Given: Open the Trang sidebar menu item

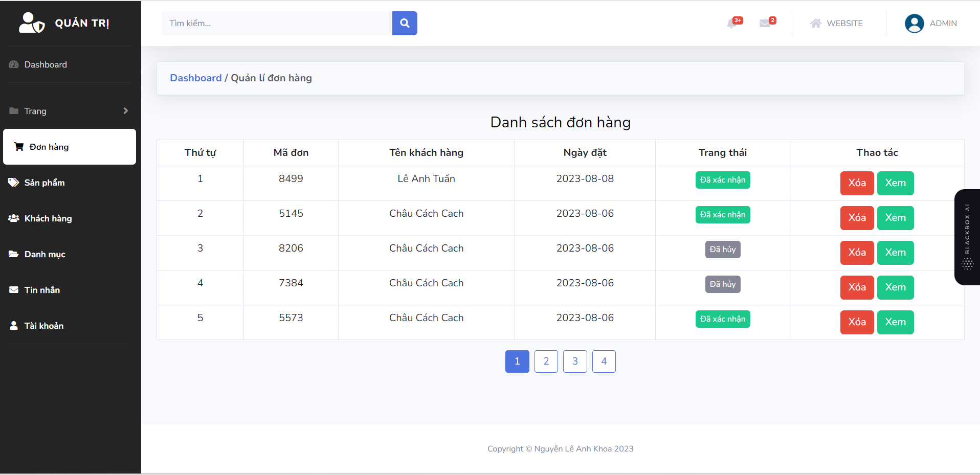Looking at the screenshot, I should tap(71, 111).
